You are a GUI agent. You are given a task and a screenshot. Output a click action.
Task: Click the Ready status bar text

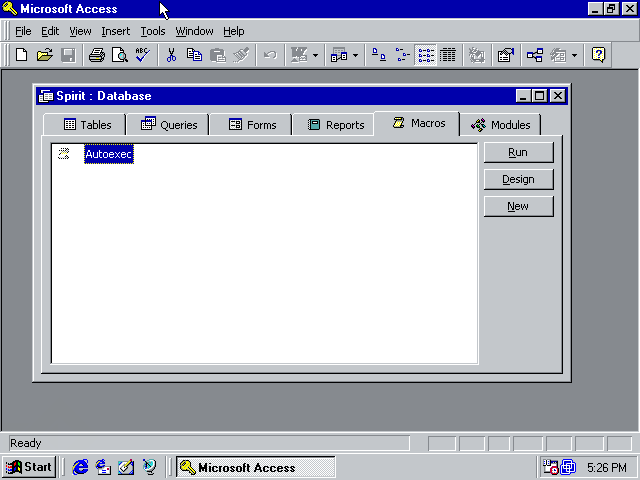(x=26, y=443)
